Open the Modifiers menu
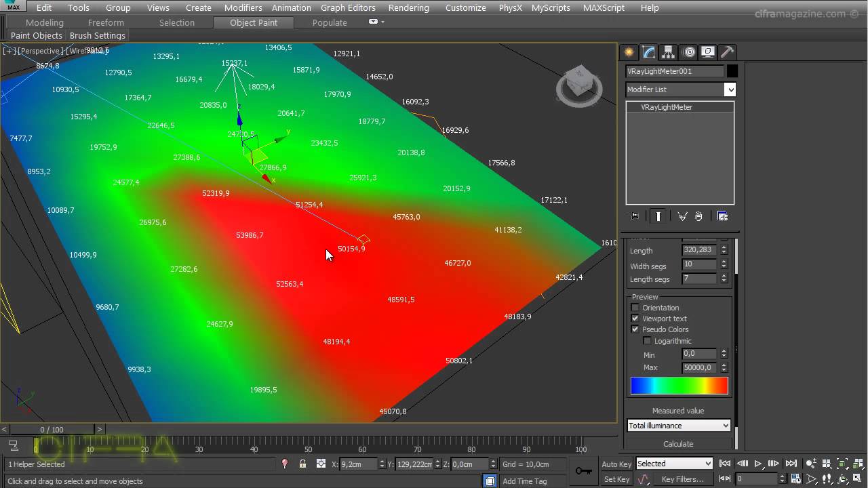This screenshot has width=868, height=488. pyautogui.click(x=243, y=7)
